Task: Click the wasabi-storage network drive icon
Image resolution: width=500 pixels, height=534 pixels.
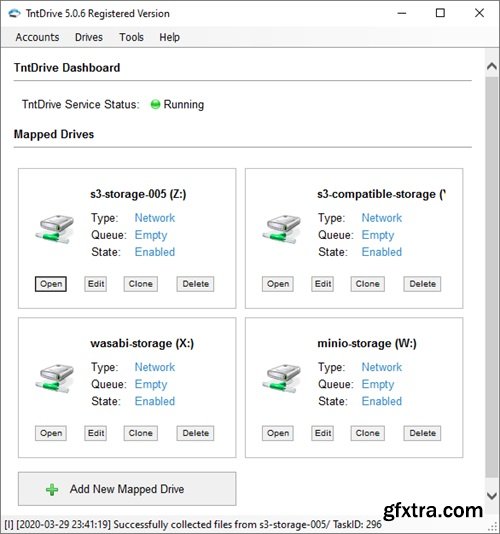Action: tap(55, 378)
